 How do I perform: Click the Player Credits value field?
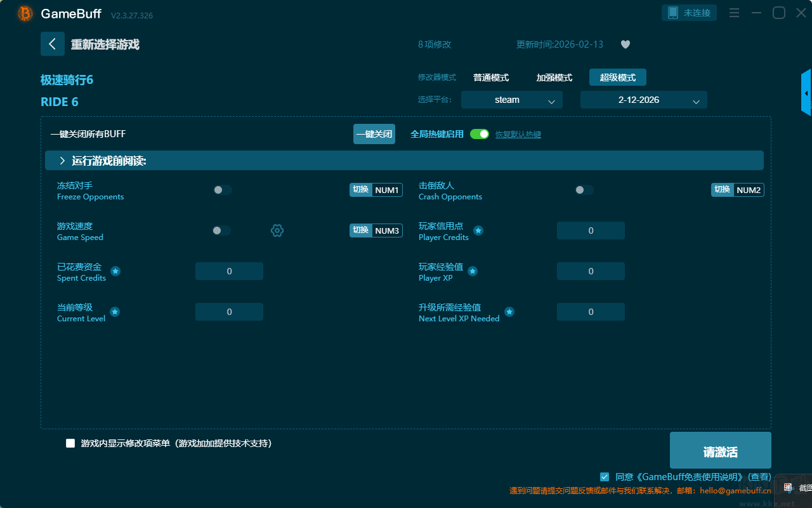591,231
